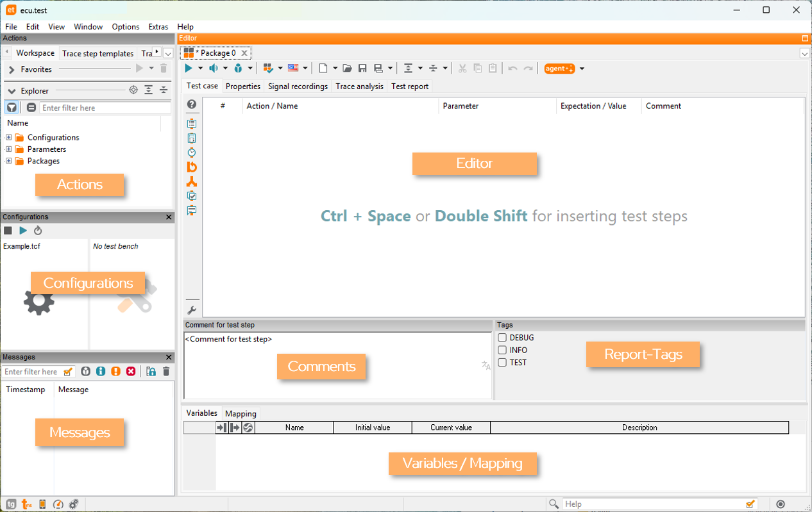Expand the Configurations folder in Explorer
The image size is (812, 512).
click(8, 137)
